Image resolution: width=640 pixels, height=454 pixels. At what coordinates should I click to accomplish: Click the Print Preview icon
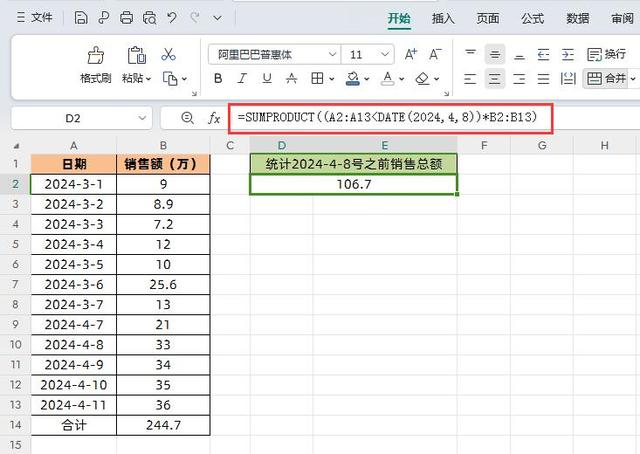coord(149,18)
